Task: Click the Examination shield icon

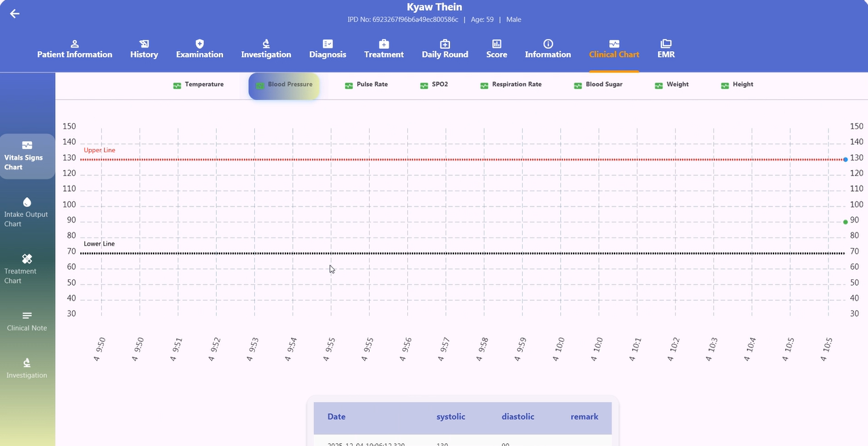Action: pos(199,44)
